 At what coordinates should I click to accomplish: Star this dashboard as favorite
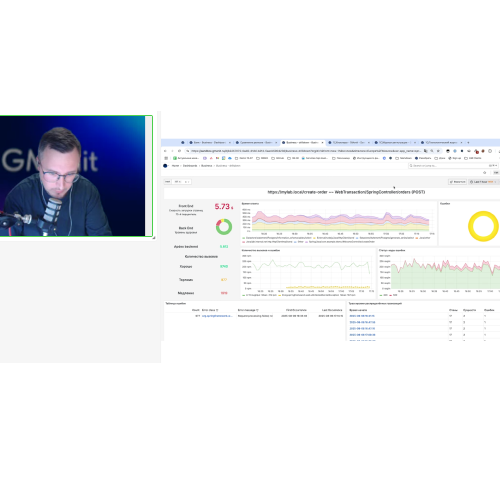tap(485, 173)
